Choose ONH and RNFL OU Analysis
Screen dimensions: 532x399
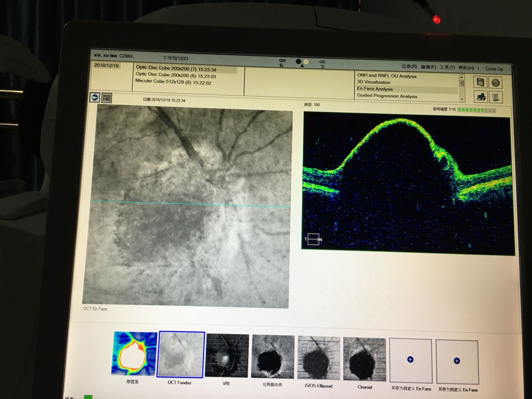(386, 75)
